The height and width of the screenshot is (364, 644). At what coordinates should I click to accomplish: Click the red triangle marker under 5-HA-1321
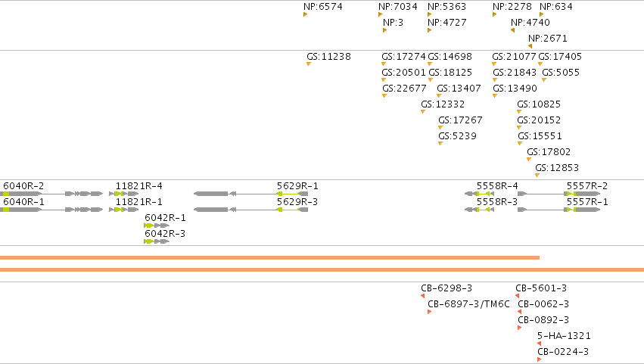pyautogui.click(x=540, y=344)
